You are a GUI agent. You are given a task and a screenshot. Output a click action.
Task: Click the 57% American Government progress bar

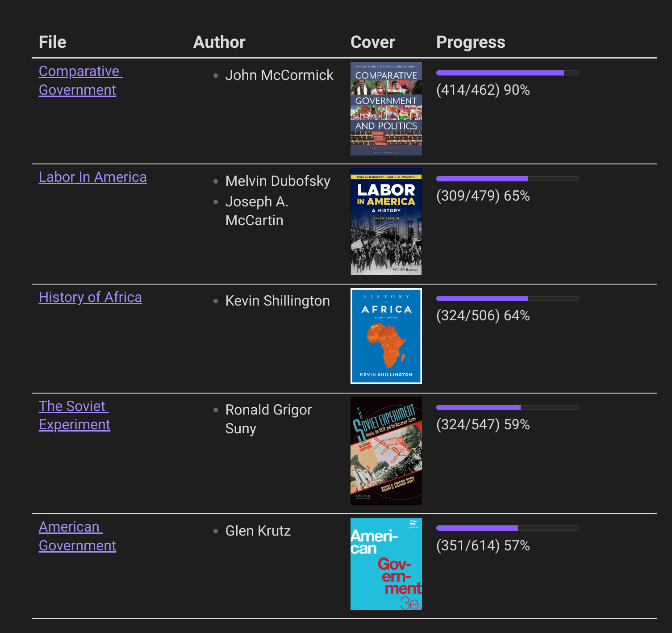(507, 528)
